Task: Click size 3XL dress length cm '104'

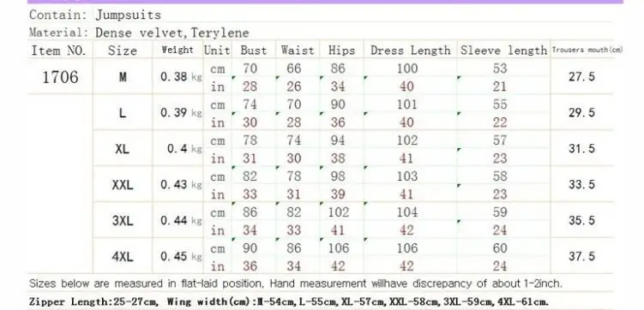Action: point(407,212)
